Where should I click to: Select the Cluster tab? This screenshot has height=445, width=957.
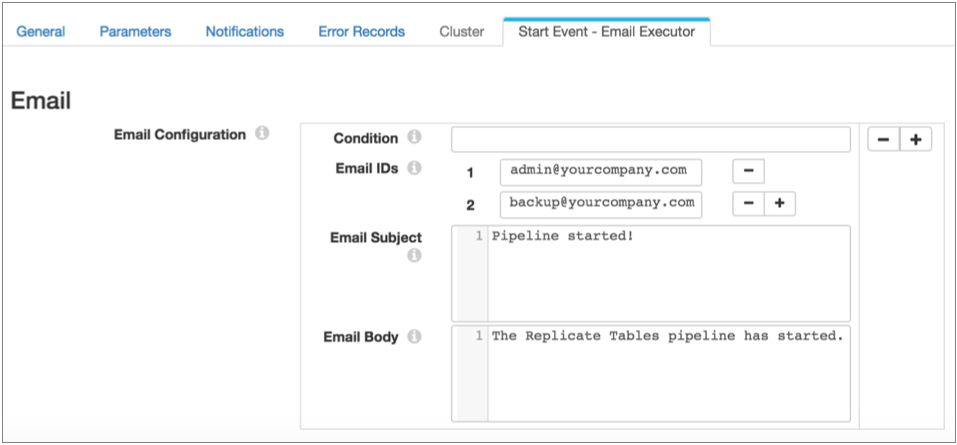point(462,31)
